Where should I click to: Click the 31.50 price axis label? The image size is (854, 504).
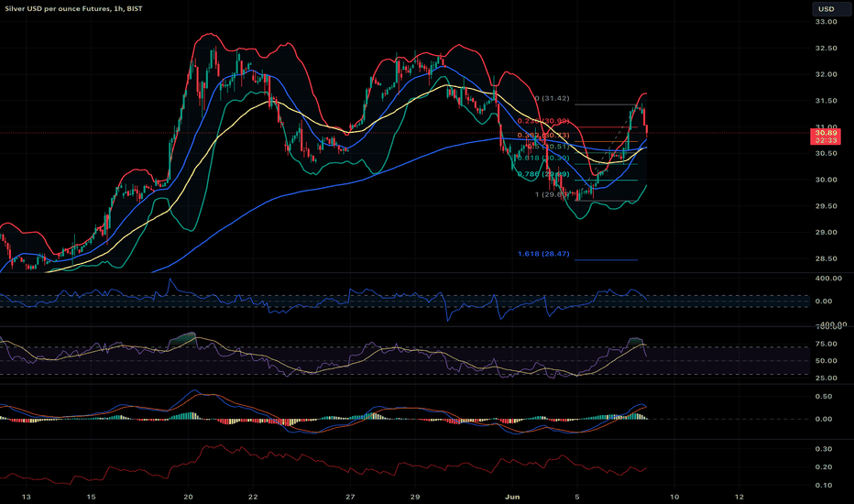click(x=827, y=101)
